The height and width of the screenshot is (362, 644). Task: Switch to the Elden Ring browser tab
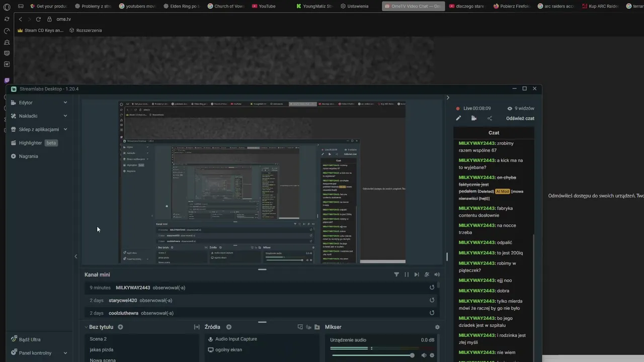pyautogui.click(x=182, y=6)
